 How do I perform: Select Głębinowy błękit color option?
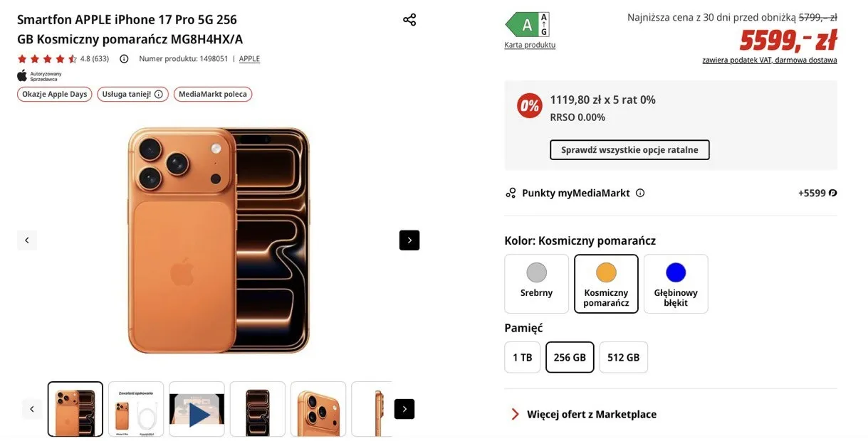pyautogui.click(x=676, y=284)
